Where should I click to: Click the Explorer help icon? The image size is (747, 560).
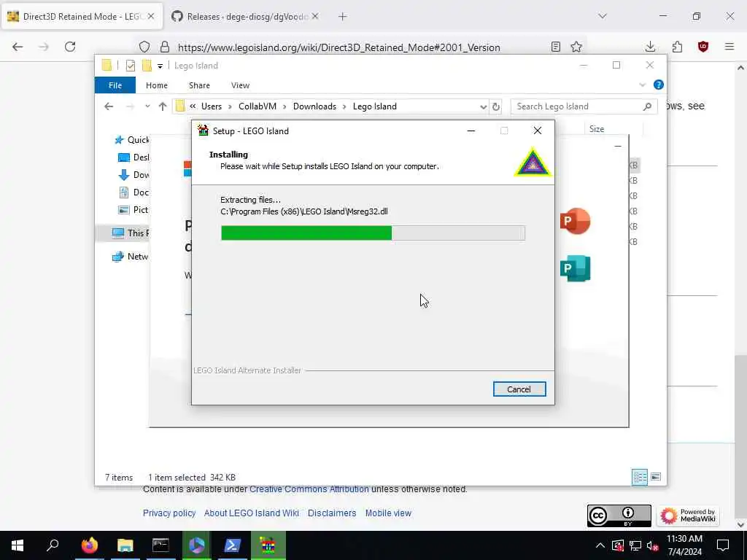(659, 85)
